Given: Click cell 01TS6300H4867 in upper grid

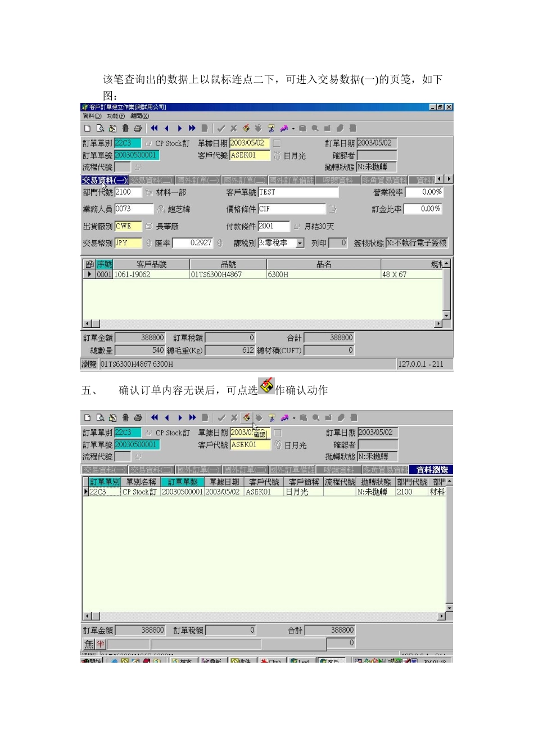Looking at the screenshot, I should point(228,274).
